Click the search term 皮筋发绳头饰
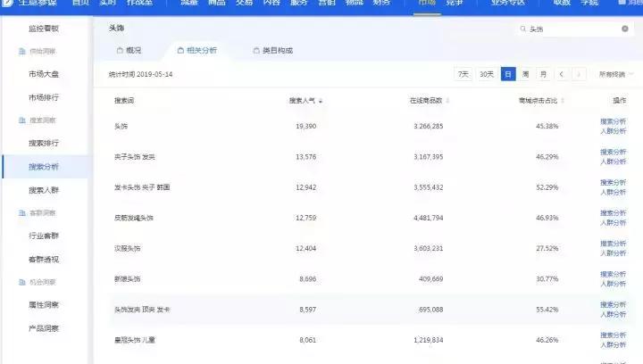643x364 pixels. tap(134, 218)
